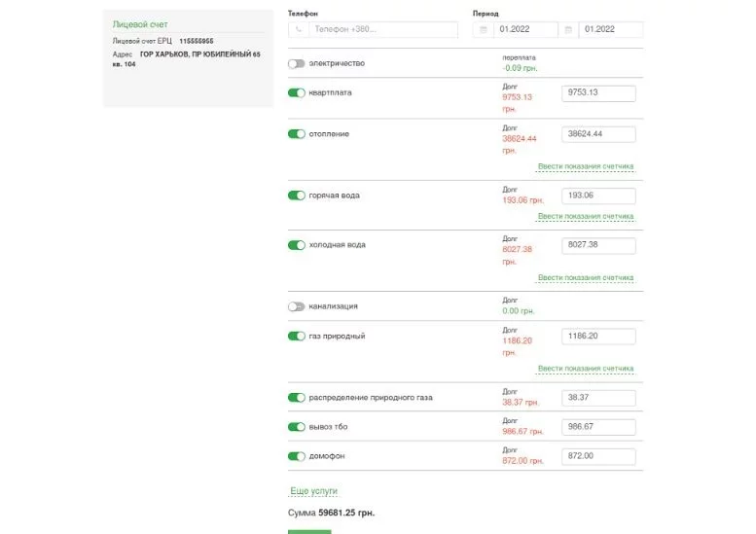756x534 pixels.
Task: Open meter readings link under отопление
Action: (585, 166)
